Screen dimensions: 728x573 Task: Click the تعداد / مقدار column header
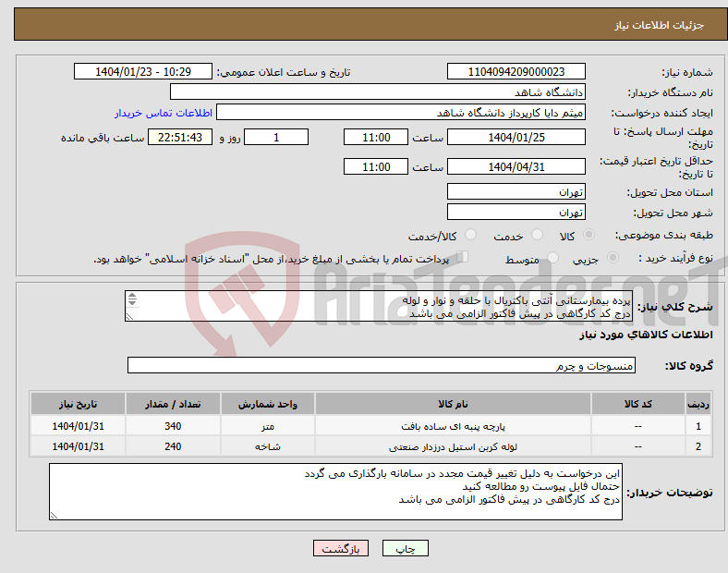[173, 404]
